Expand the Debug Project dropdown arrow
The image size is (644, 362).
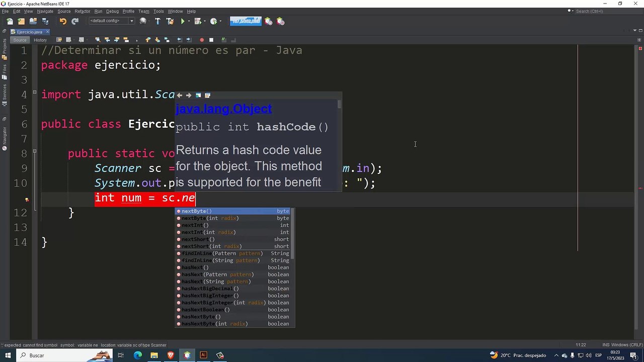205,21
